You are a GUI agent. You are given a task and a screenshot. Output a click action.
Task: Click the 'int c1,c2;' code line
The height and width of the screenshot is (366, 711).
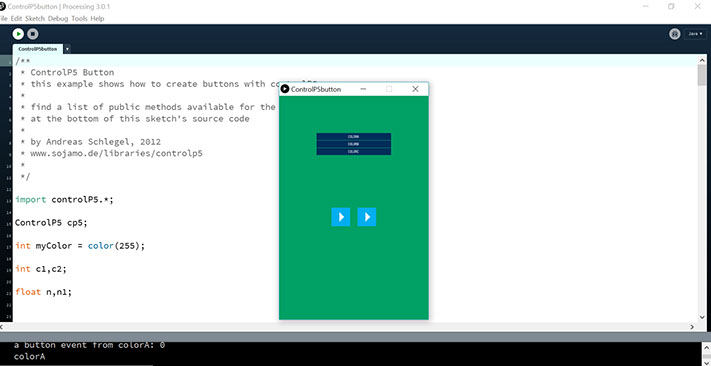coord(41,269)
